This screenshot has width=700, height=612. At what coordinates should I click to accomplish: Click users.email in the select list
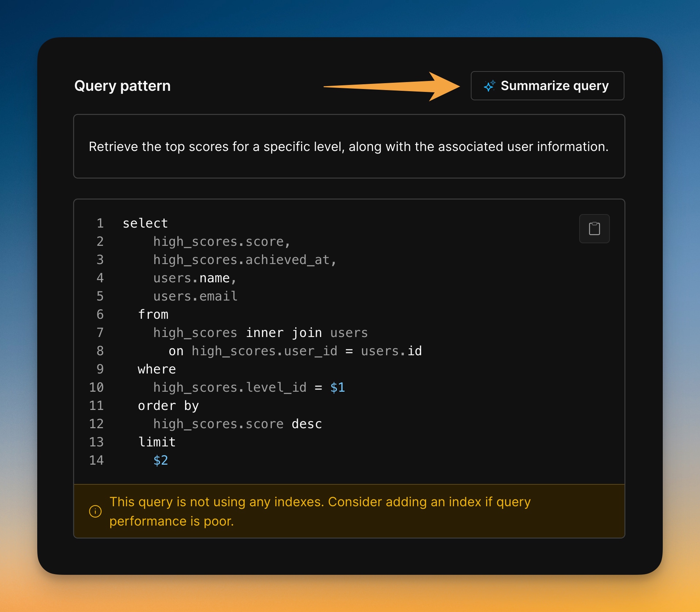(195, 296)
